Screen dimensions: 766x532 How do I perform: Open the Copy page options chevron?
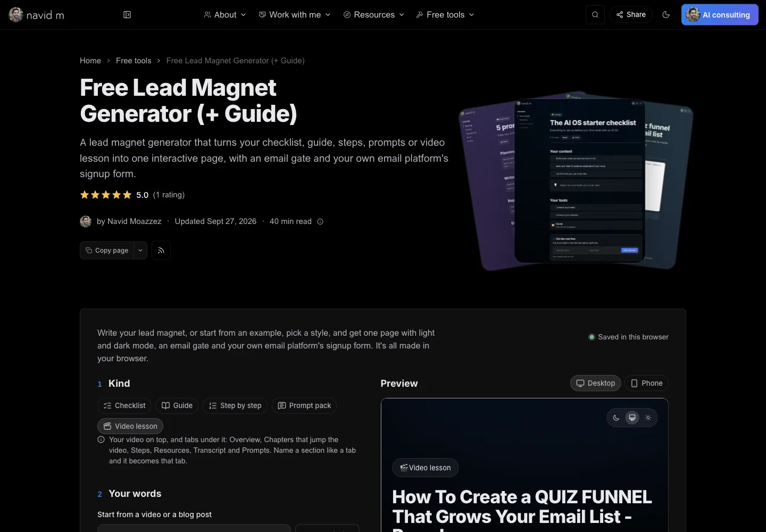pos(140,251)
